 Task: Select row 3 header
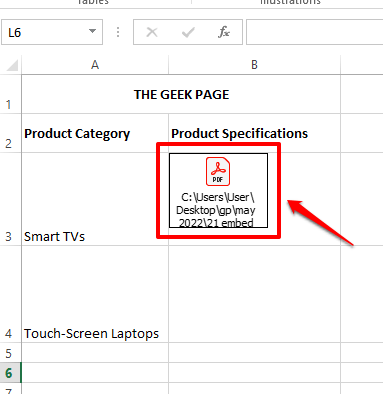pyautogui.click(x=10, y=199)
